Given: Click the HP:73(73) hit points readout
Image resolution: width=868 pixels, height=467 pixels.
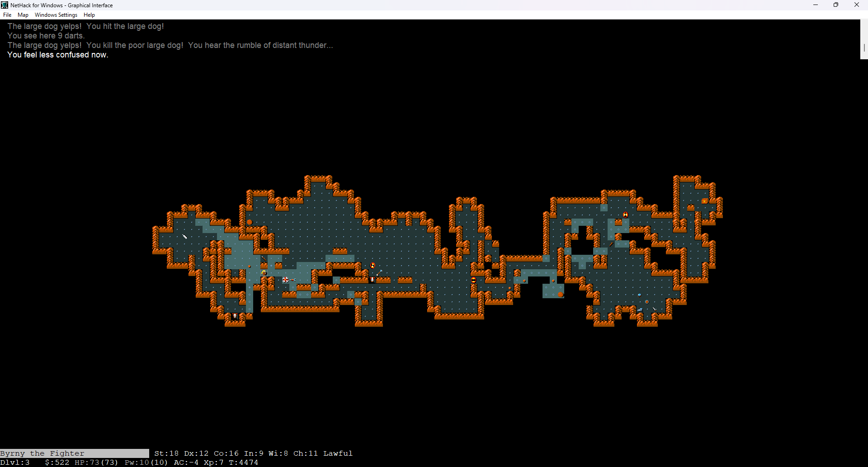Looking at the screenshot, I should pyautogui.click(x=96, y=462).
